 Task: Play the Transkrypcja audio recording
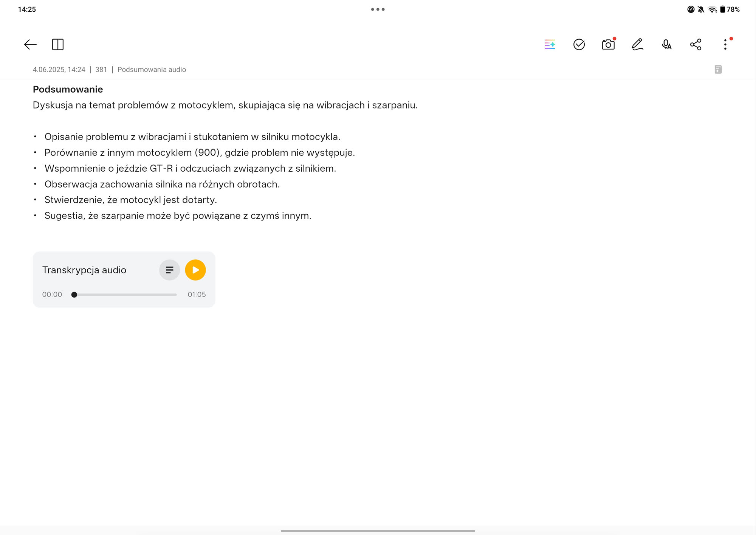(195, 270)
